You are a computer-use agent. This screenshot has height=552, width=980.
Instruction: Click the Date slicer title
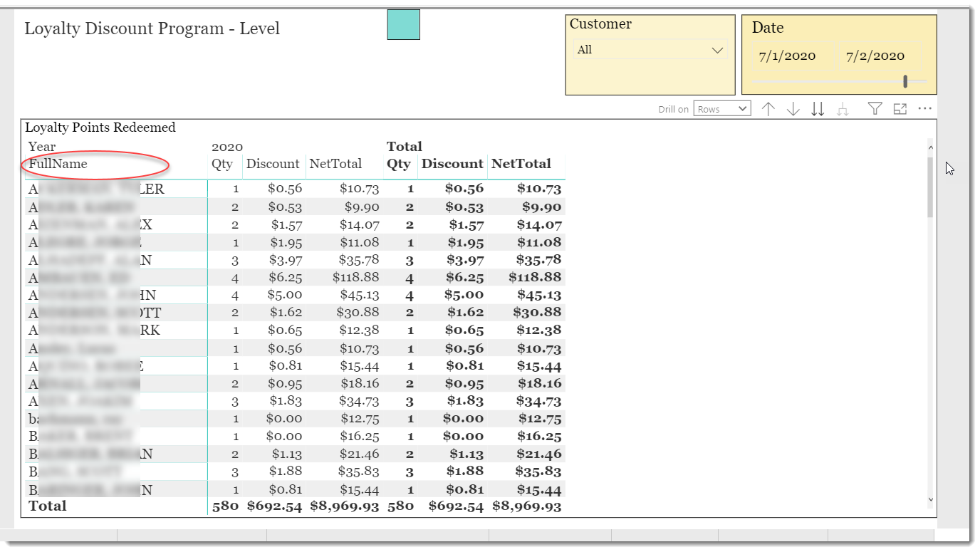click(768, 28)
